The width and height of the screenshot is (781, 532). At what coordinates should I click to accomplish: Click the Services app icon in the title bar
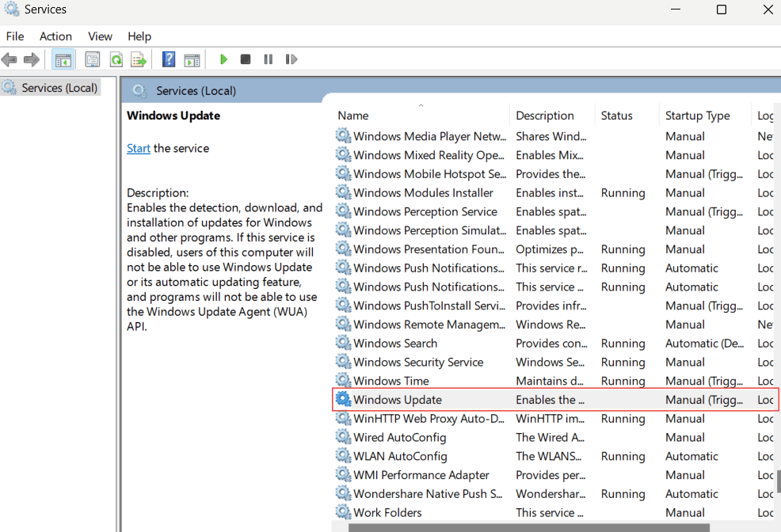click(x=11, y=9)
